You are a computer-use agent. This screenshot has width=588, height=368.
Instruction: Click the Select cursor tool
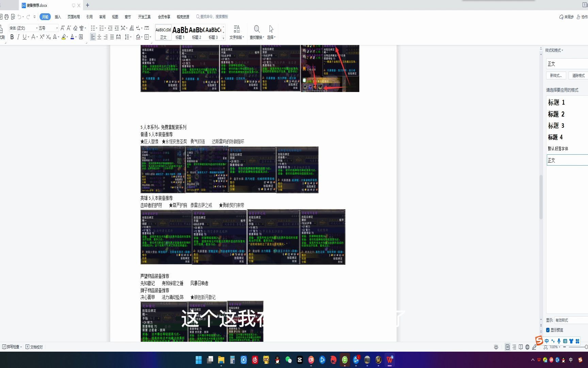[x=271, y=32]
